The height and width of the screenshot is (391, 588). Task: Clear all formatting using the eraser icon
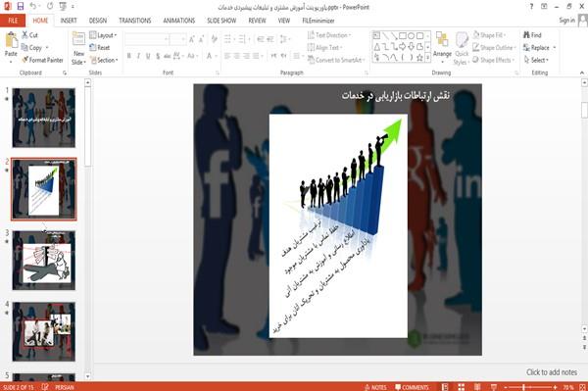pyautogui.click(x=214, y=39)
